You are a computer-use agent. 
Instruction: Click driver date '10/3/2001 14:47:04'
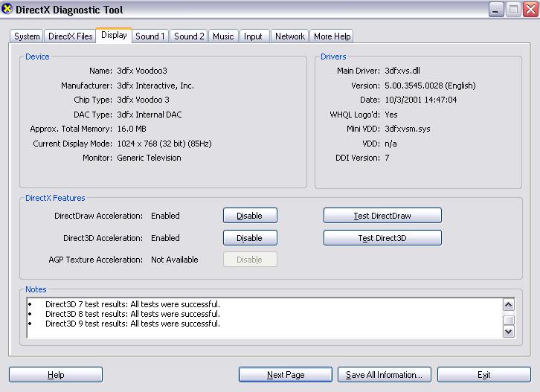coord(421,100)
